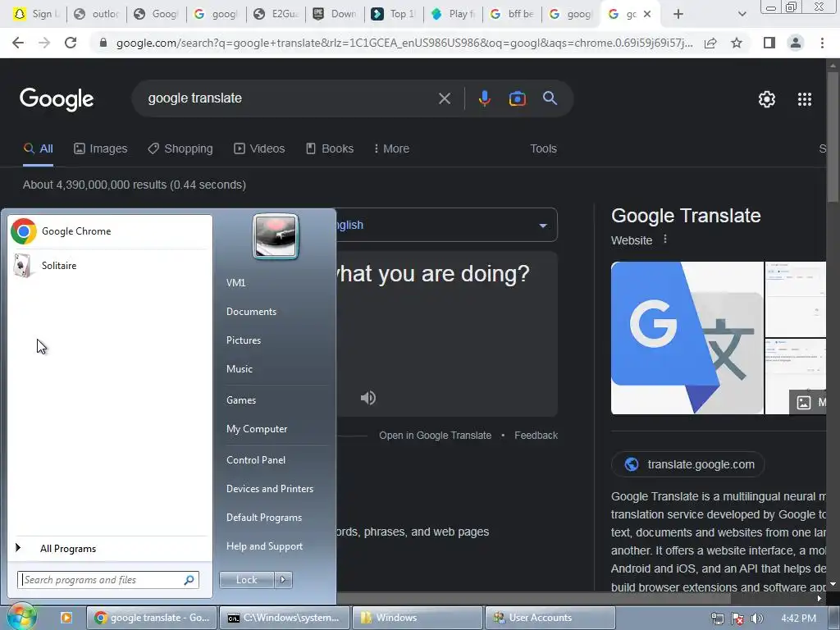Listen to translation with speaker icon
Screen dimensions: 840x630
click(x=368, y=398)
